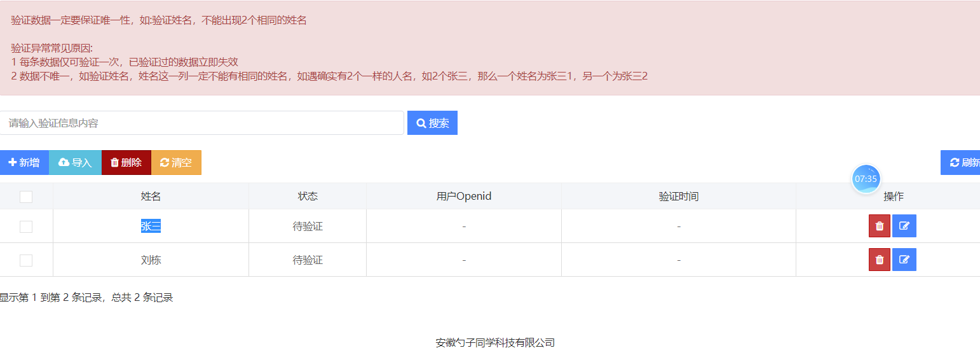Viewport: 980px width, 348px height.
Task: Click the 状态 column header
Action: (308, 196)
